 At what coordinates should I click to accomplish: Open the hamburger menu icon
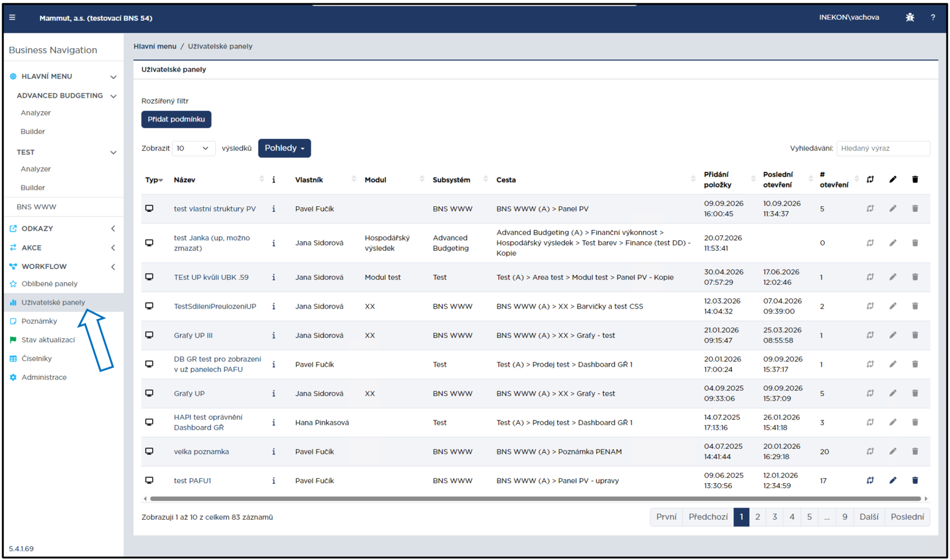12,18
